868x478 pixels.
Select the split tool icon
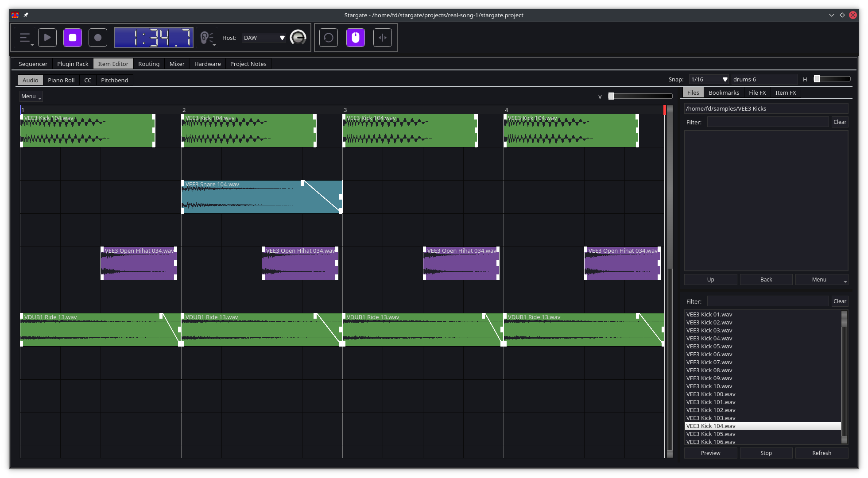pos(383,38)
